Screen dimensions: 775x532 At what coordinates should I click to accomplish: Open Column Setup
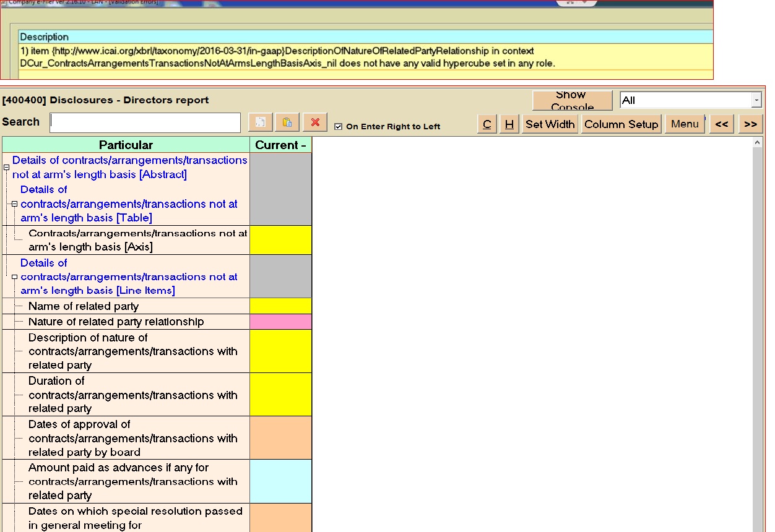[x=621, y=124]
